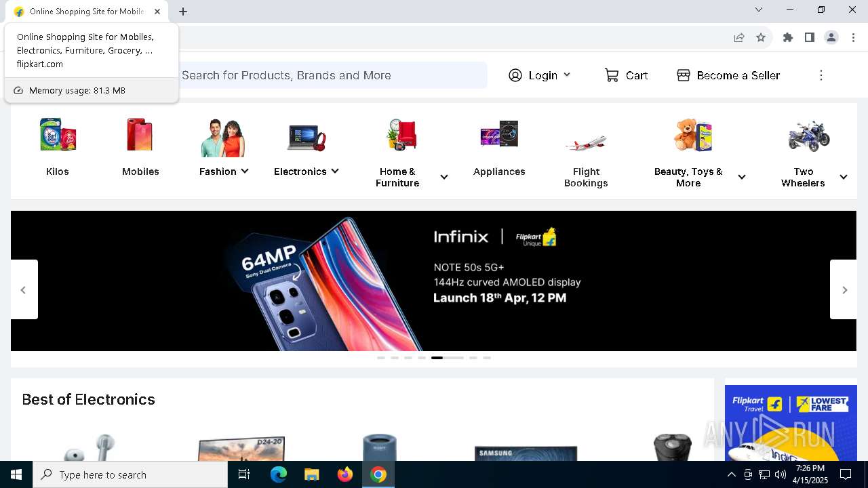Open the notification center icon

pos(846,474)
